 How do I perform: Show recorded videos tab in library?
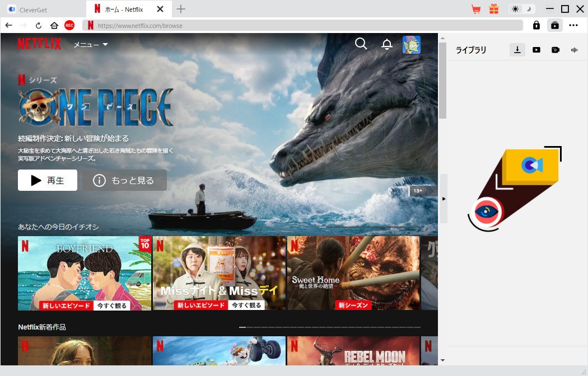(x=556, y=50)
